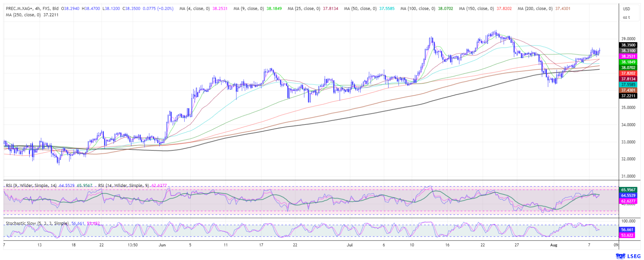Screen dimensions: 644x260
Task: Select the PREC.M.XAG= symbol label
Action: point(19,9)
